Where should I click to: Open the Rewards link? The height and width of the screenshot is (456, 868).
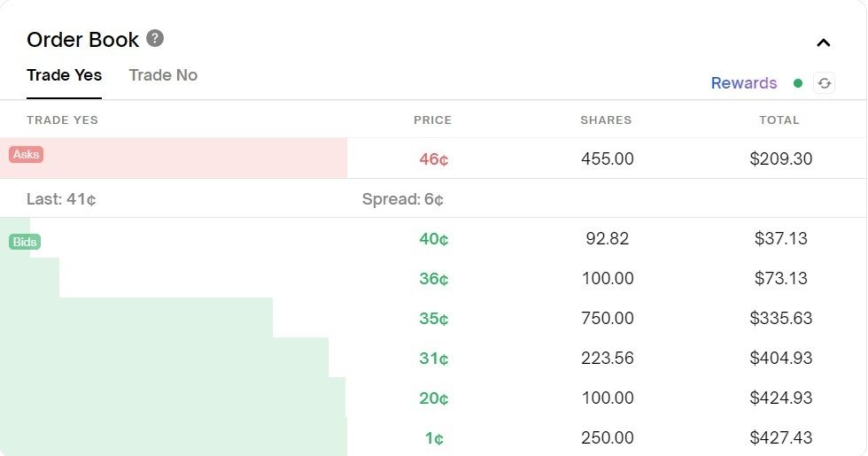[743, 83]
